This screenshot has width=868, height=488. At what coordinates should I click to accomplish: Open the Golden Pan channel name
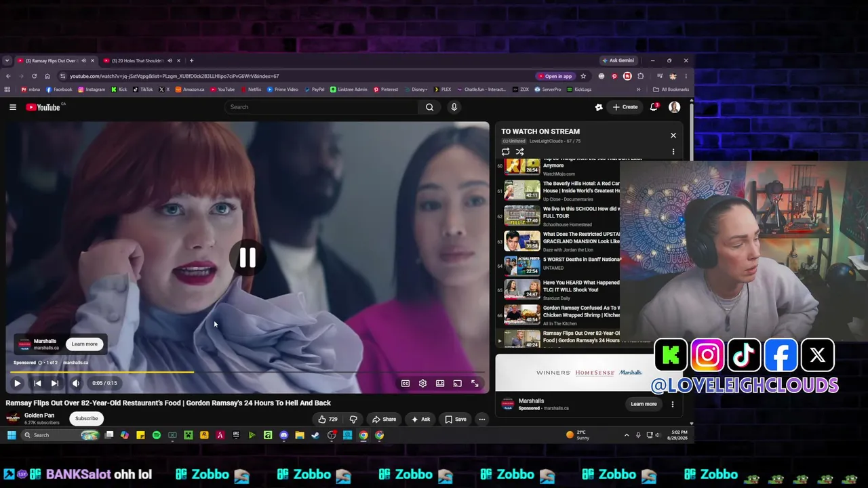[x=39, y=415]
